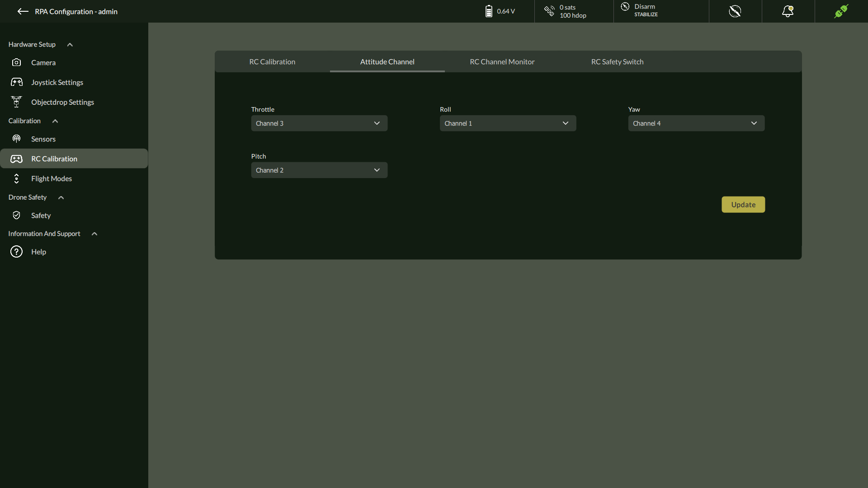Screen dimensions: 868x488
Task: Open the Yaw channel dropdown
Action: click(x=696, y=123)
